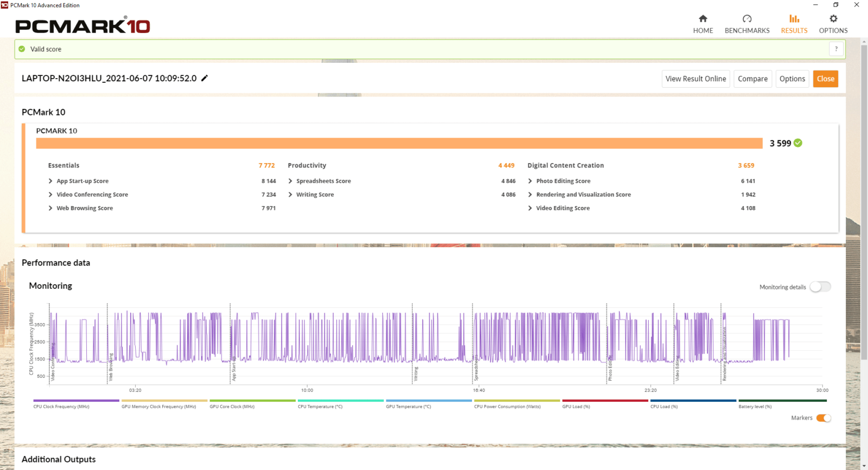The image size is (868, 470).
Task: Click the PCMark 10 logo
Action: pos(82,25)
